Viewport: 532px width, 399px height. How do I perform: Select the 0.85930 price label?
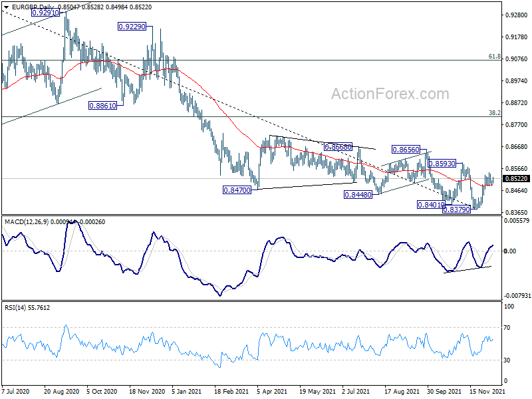[x=442, y=164]
